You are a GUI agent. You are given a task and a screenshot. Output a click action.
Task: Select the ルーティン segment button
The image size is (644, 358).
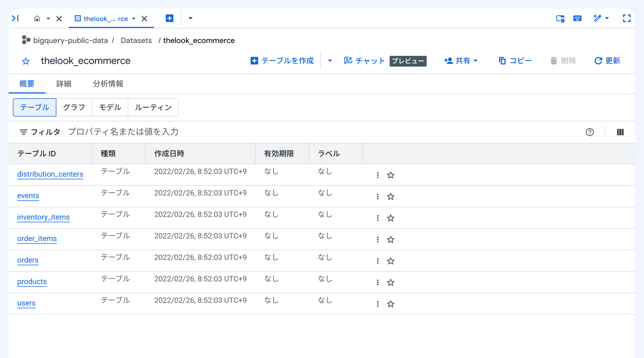(153, 107)
